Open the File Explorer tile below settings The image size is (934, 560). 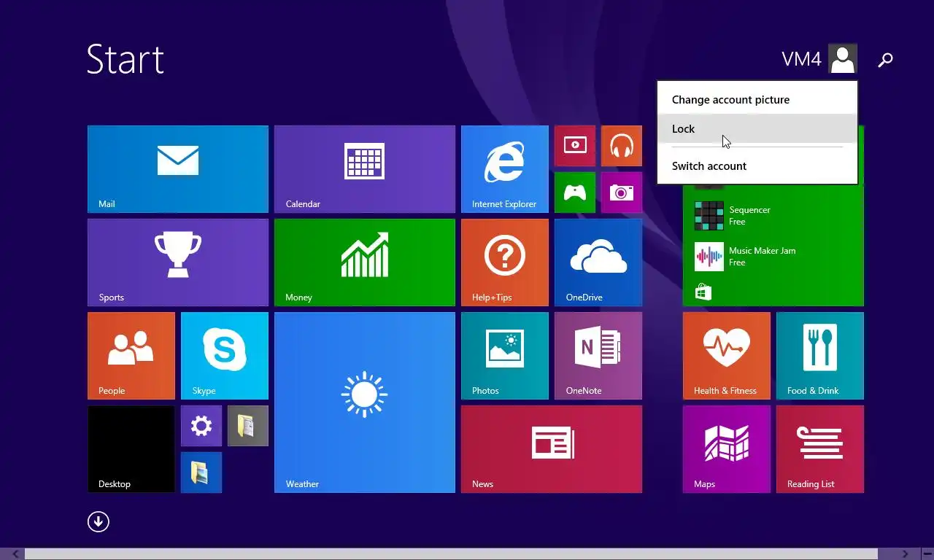(x=201, y=472)
